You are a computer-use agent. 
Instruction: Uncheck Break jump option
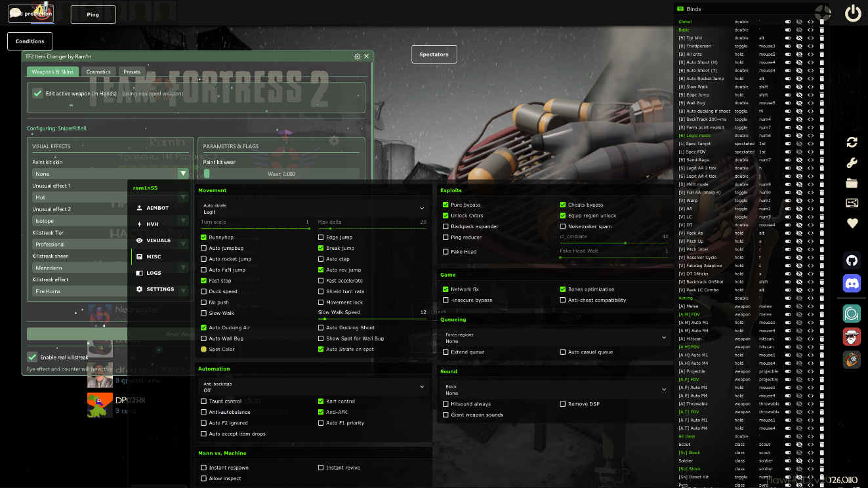coord(321,248)
